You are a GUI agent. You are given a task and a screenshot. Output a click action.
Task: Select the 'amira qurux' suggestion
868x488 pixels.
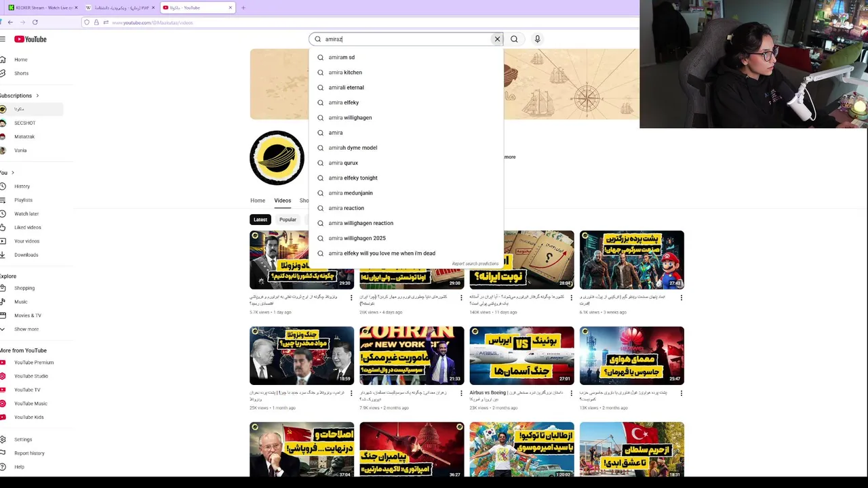point(406,163)
